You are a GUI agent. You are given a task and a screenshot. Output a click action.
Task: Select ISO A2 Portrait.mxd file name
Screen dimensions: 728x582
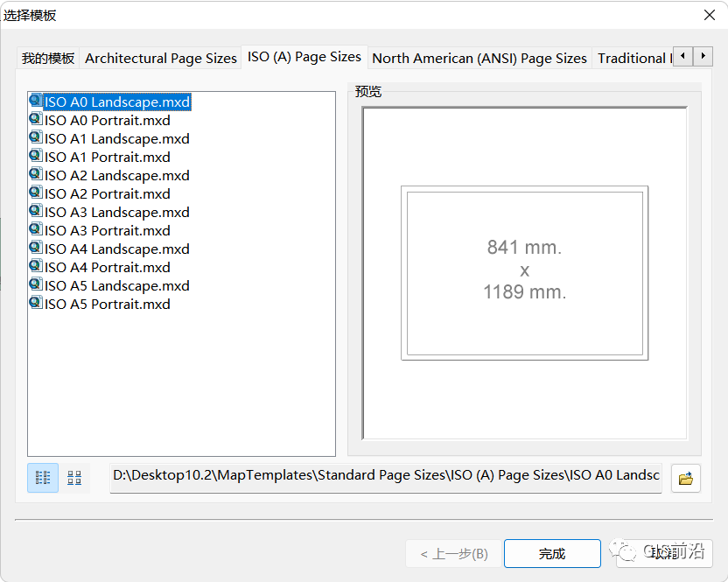click(x=108, y=194)
